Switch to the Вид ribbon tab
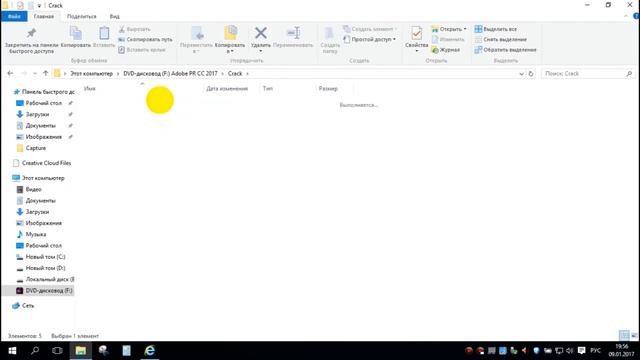The image size is (640, 360). [x=115, y=16]
